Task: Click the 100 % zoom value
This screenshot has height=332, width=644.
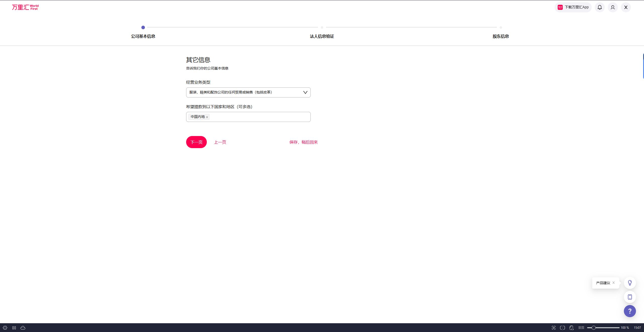Action: (625, 328)
